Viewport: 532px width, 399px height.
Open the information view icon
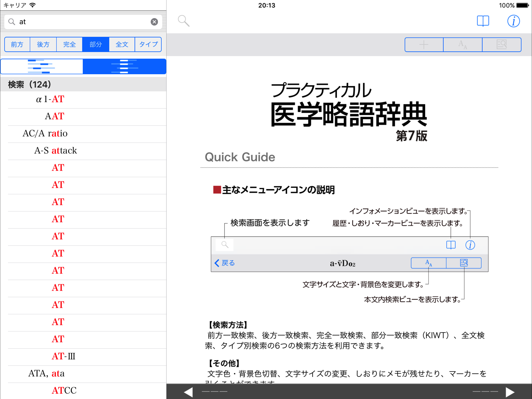coord(513,21)
